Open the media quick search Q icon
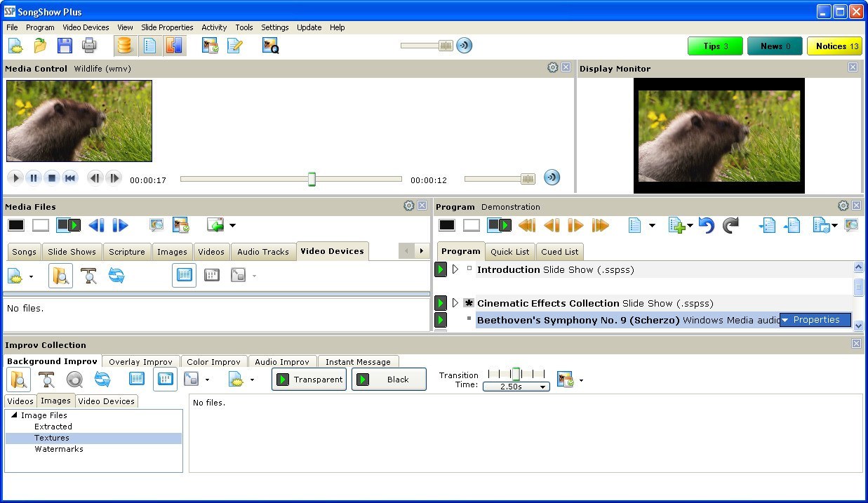Viewport: 868px width, 503px height. click(x=271, y=46)
